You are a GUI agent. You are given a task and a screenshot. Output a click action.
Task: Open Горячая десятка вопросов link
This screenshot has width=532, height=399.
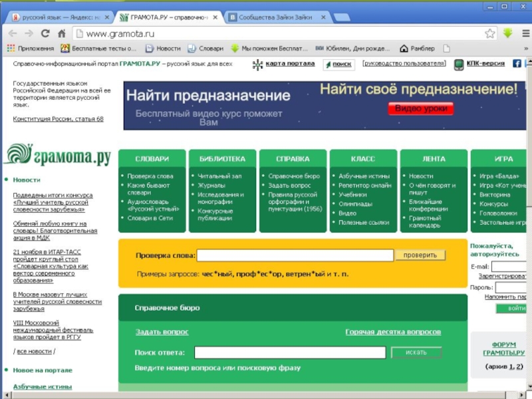393,332
